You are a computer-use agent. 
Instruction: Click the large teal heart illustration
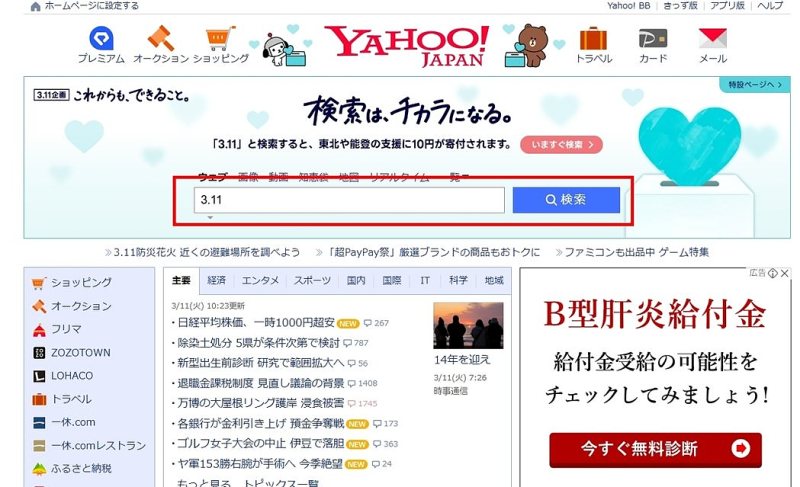[x=689, y=146]
